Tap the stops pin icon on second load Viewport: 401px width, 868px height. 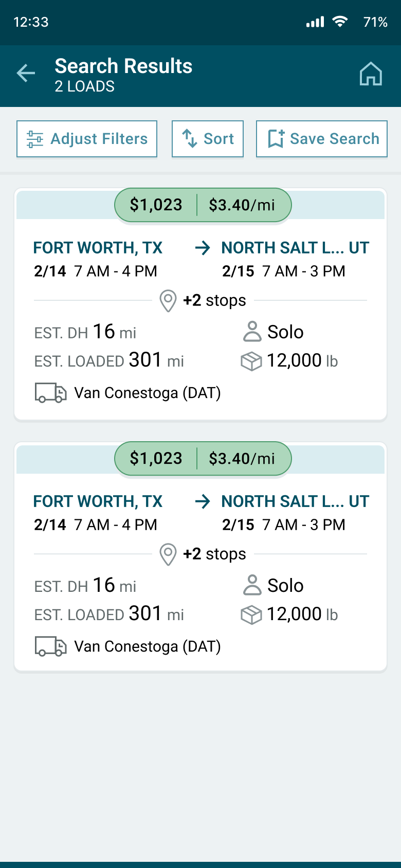point(168,554)
